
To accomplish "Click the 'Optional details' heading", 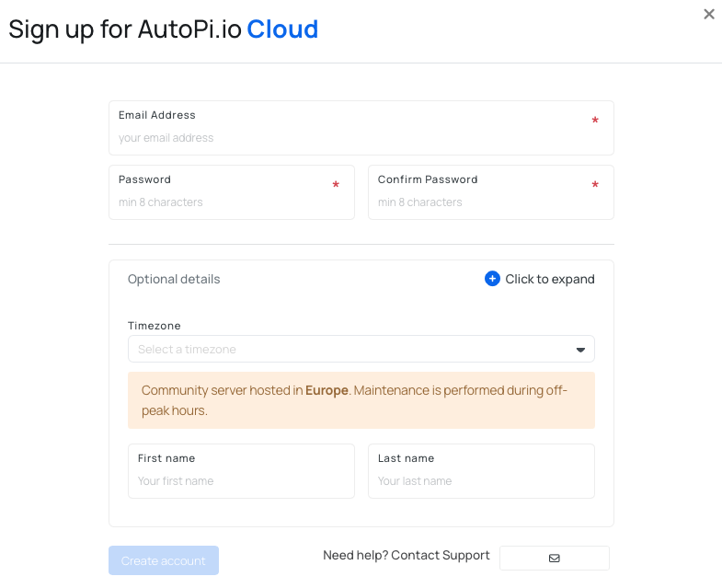I will pos(174,279).
